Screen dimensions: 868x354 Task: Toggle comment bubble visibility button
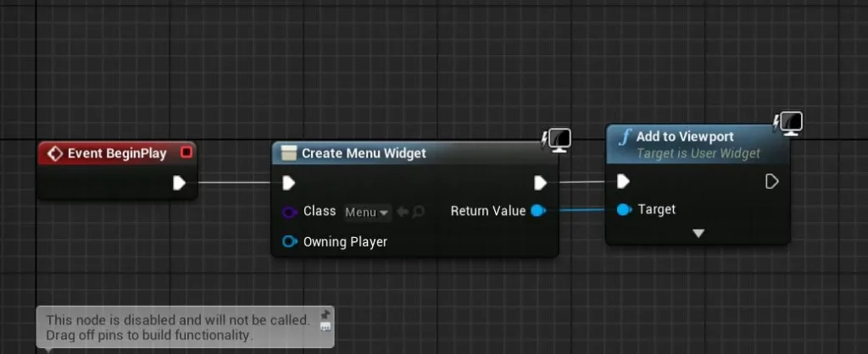point(325,327)
